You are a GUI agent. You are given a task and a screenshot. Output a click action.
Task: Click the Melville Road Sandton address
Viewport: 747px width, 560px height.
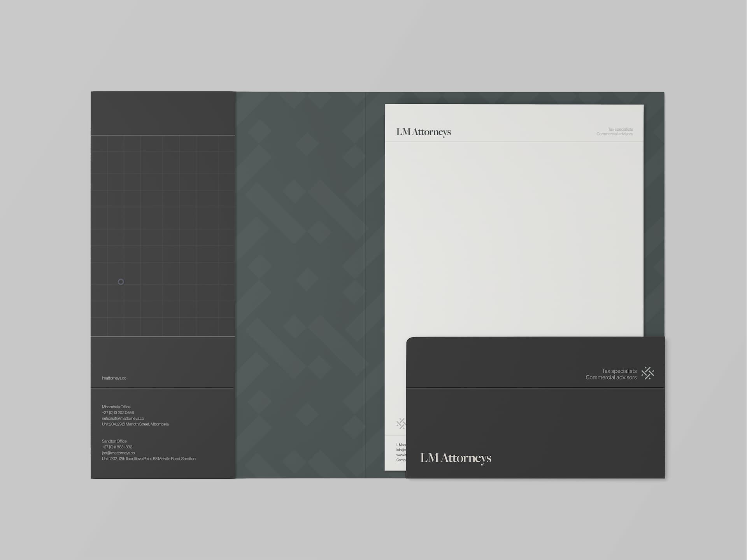click(x=149, y=459)
